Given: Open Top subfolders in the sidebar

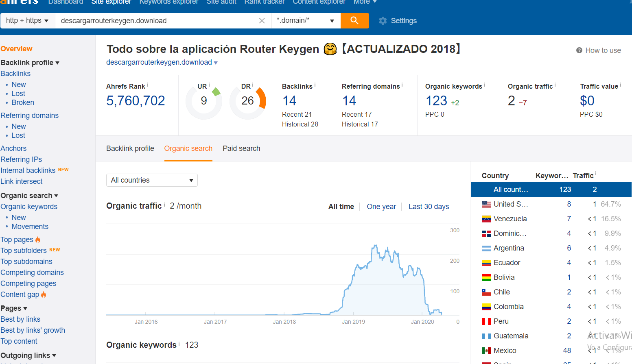Looking at the screenshot, I should pos(24,251).
